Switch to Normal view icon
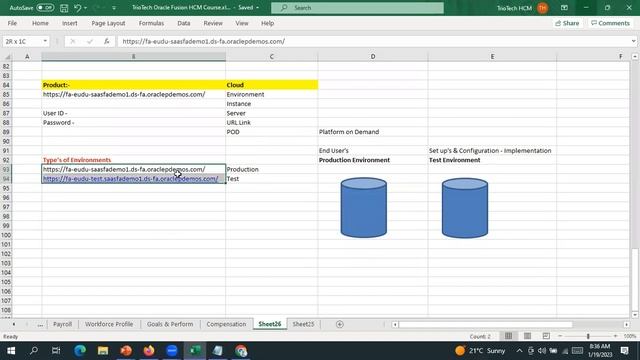This screenshot has height=360, width=640. click(x=508, y=336)
